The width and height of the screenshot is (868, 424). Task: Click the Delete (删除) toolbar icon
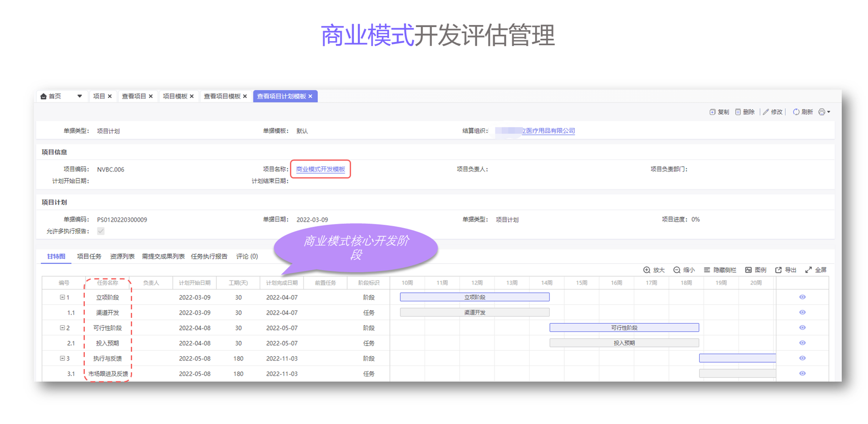(738, 112)
